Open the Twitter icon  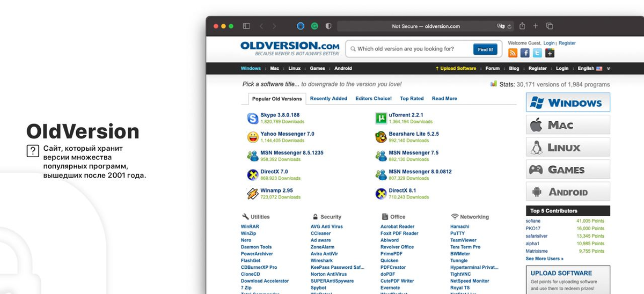click(x=537, y=53)
